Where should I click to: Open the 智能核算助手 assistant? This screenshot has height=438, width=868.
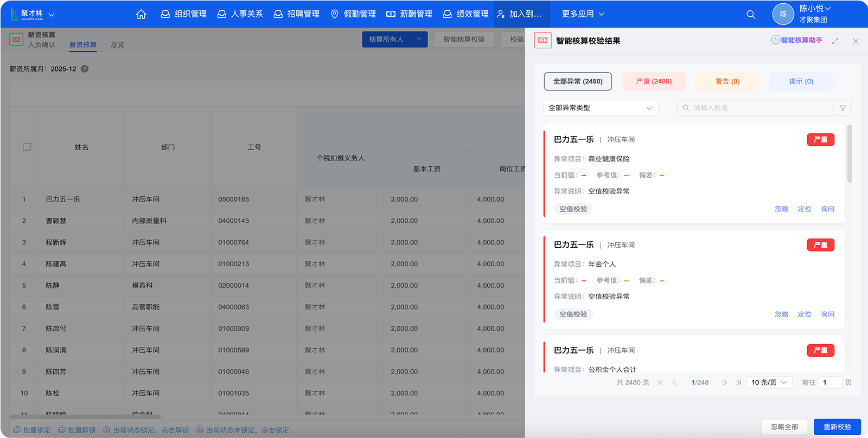(796, 40)
